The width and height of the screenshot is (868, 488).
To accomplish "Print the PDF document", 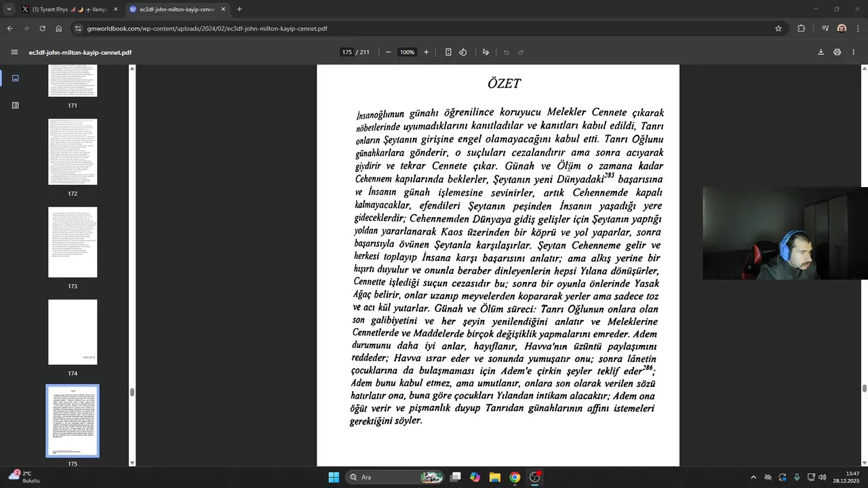I will point(837,52).
